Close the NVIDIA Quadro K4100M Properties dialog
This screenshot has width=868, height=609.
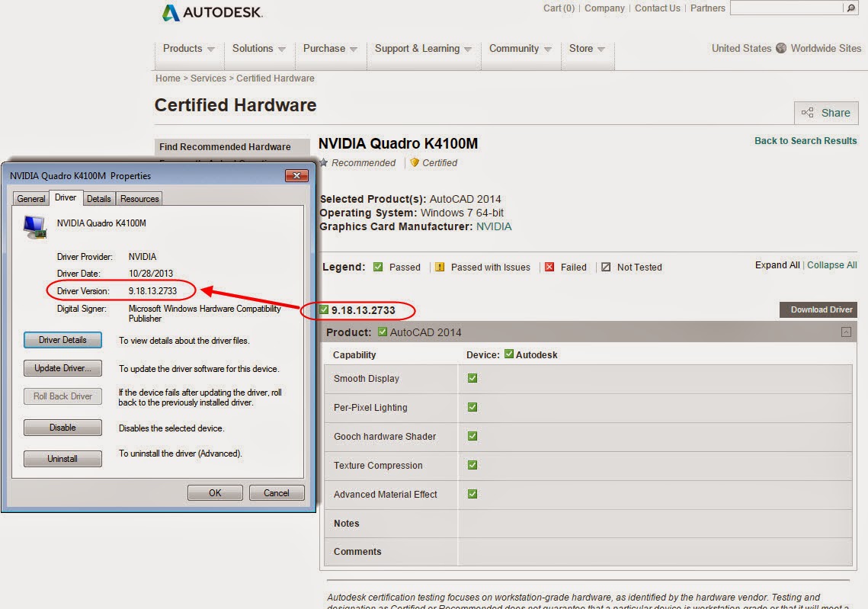pyautogui.click(x=296, y=175)
